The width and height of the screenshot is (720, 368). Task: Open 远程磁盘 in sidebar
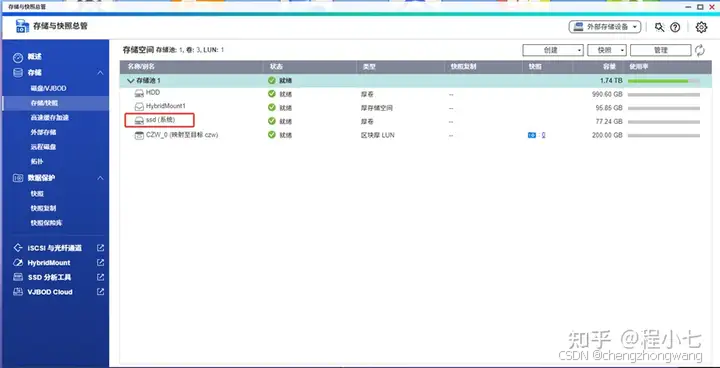coord(43,147)
